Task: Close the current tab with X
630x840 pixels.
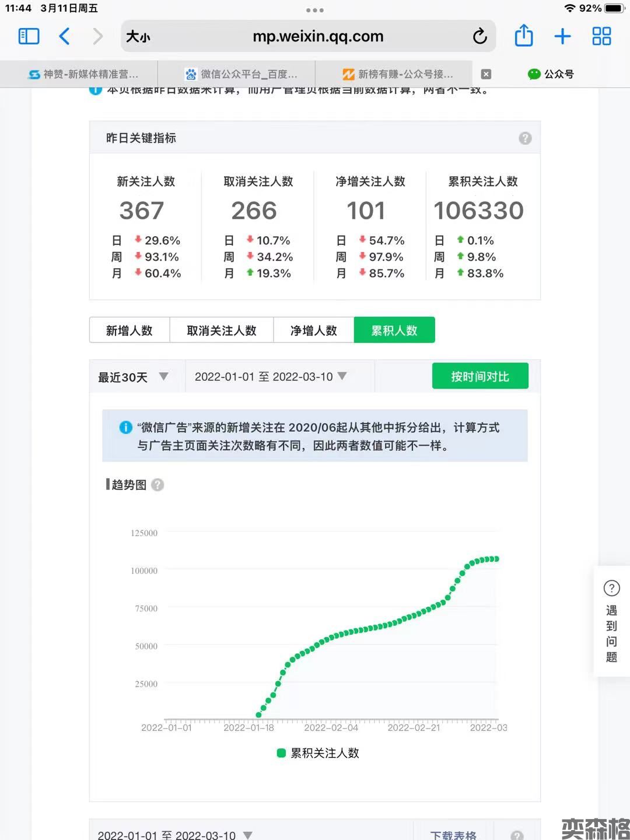Action: click(x=486, y=74)
